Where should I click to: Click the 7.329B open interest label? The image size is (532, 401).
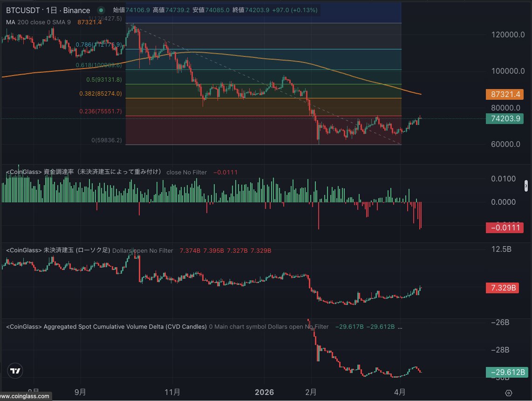[x=502, y=288]
